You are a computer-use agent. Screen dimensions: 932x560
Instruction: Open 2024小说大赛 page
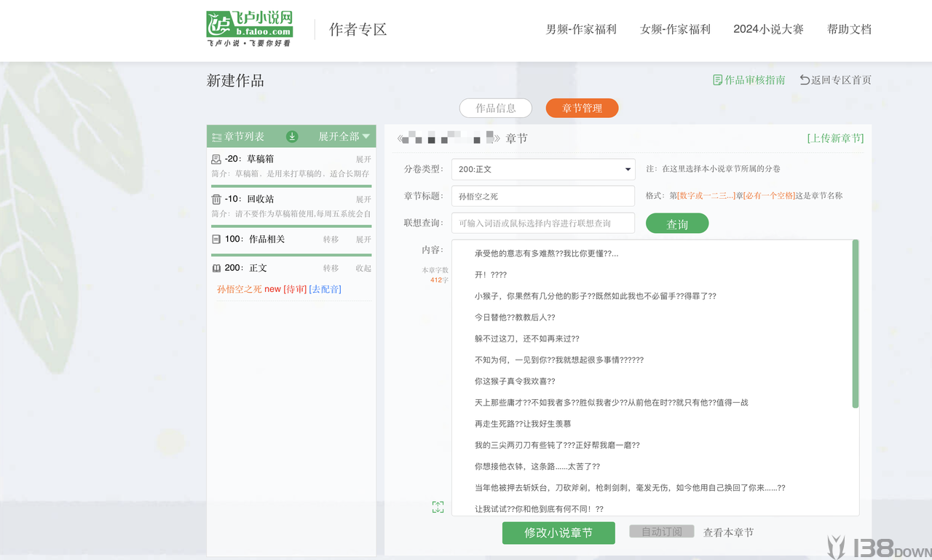point(768,29)
